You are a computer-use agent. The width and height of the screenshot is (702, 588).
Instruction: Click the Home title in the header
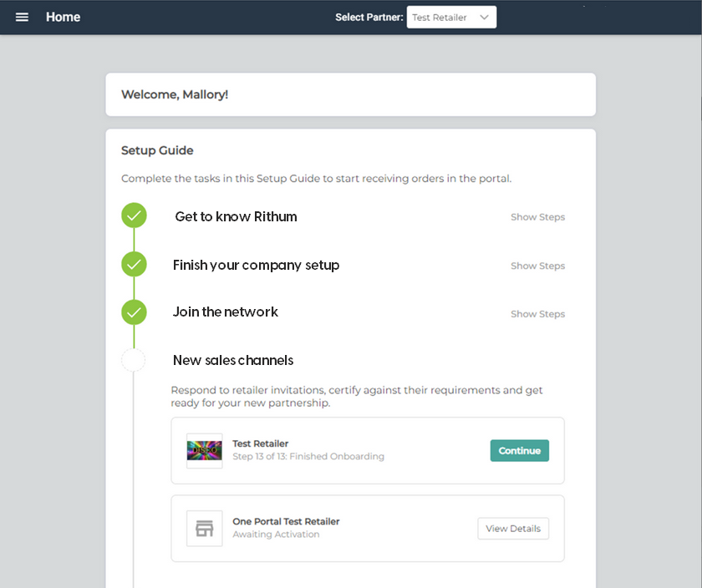(64, 18)
